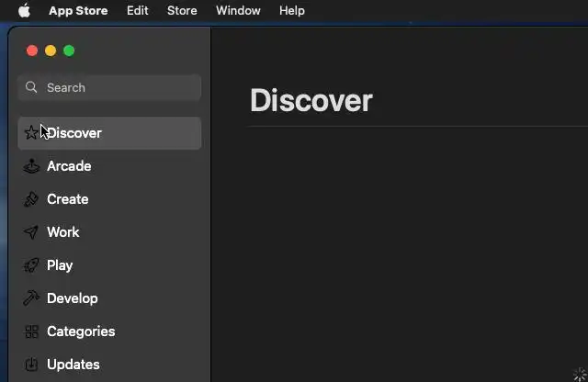This screenshot has width=588, height=382.
Task: Open the App Store menu
Action: coord(78,10)
